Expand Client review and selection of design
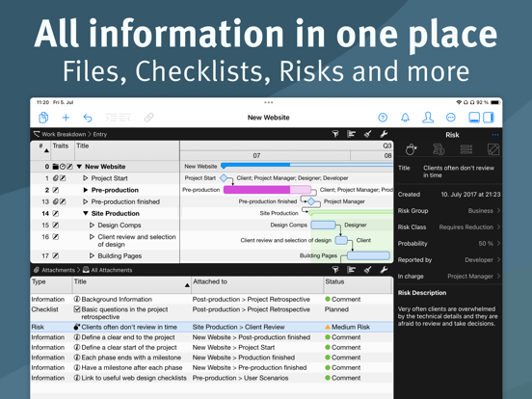The height and width of the screenshot is (399, 532). click(x=92, y=237)
